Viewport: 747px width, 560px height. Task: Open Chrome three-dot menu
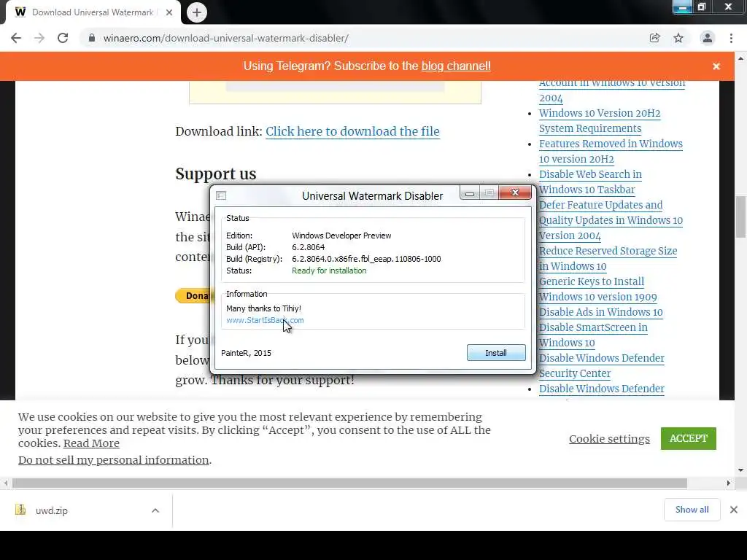coord(731,38)
